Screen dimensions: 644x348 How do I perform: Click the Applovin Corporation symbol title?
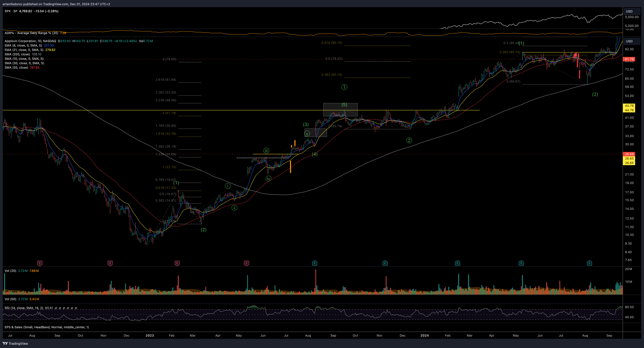[x=30, y=41]
